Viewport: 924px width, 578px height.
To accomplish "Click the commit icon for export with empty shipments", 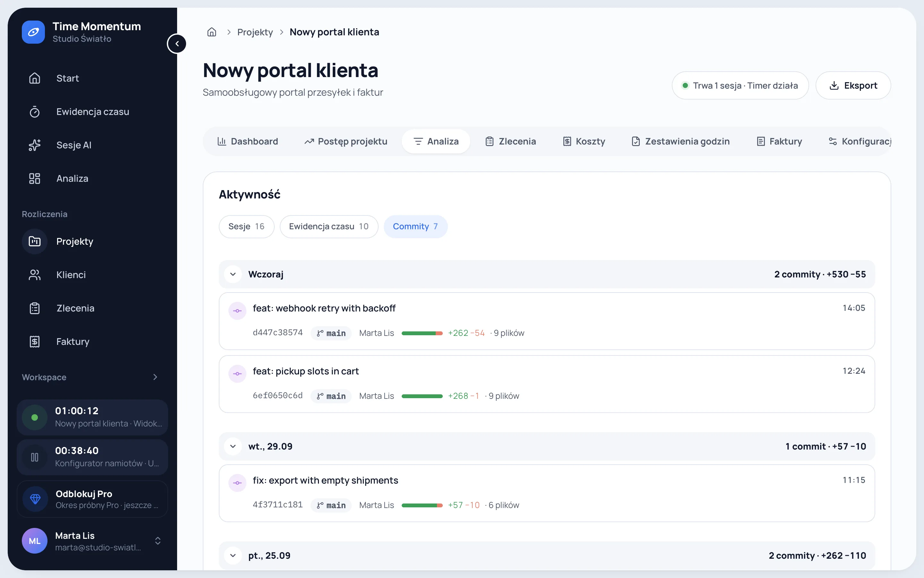I will (237, 483).
